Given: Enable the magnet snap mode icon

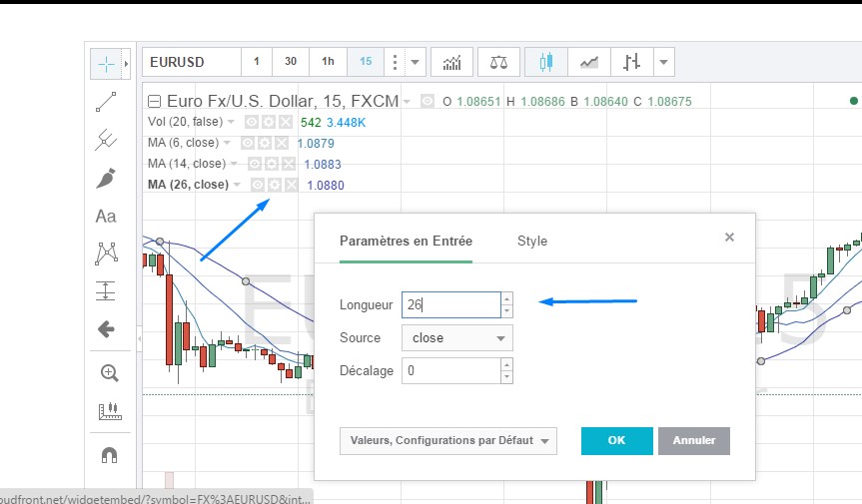Looking at the screenshot, I should point(109,453).
